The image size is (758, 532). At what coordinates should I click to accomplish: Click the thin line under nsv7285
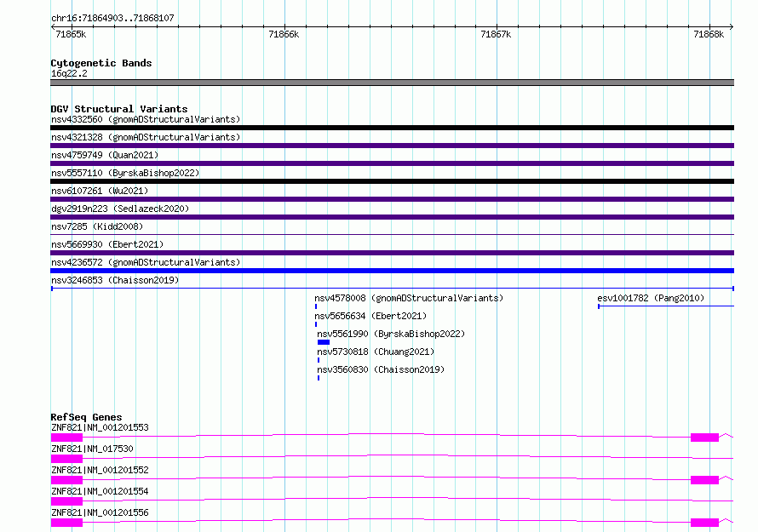(392, 235)
